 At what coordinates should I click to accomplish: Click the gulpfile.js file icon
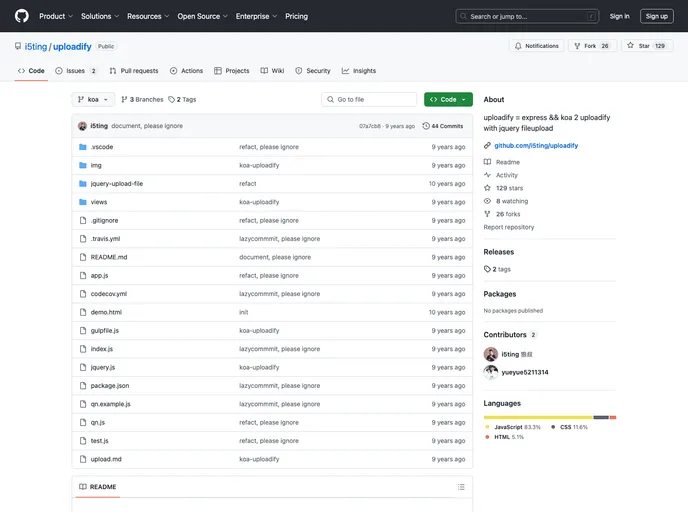click(x=82, y=331)
